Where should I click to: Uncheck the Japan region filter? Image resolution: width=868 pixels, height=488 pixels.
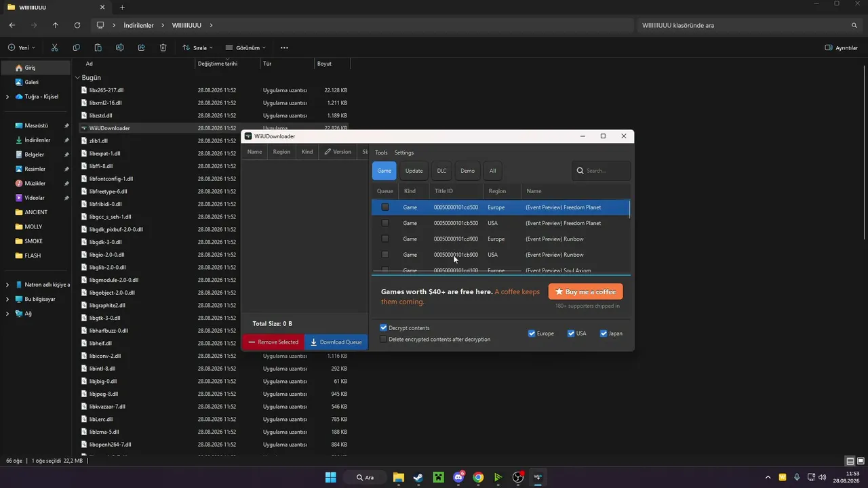click(x=604, y=333)
